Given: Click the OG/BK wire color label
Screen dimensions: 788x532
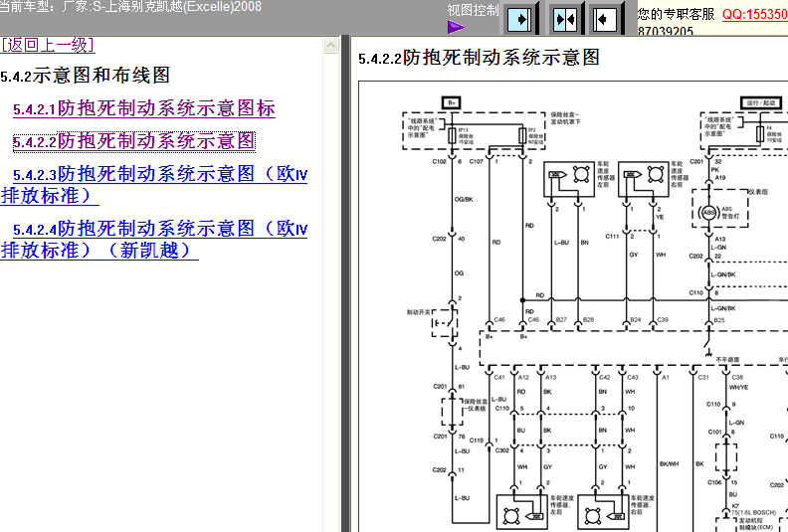Looking at the screenshot, I should pyautogui.click(x=464, y=200).
